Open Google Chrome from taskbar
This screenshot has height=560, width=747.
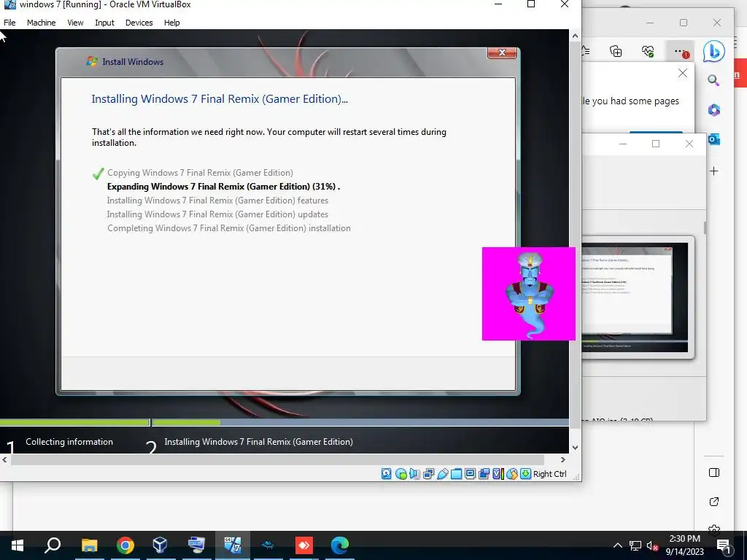[125, 545]
